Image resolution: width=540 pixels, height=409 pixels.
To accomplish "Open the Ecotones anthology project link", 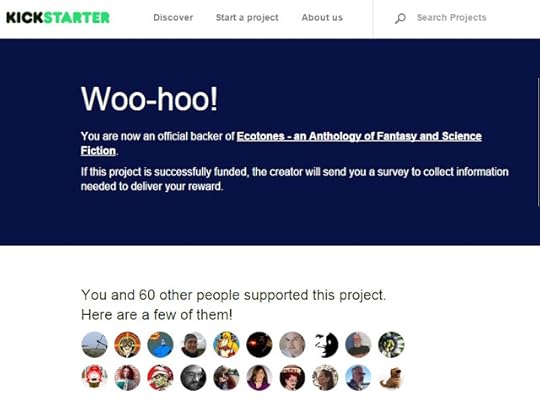I will [x=281, y=143].
